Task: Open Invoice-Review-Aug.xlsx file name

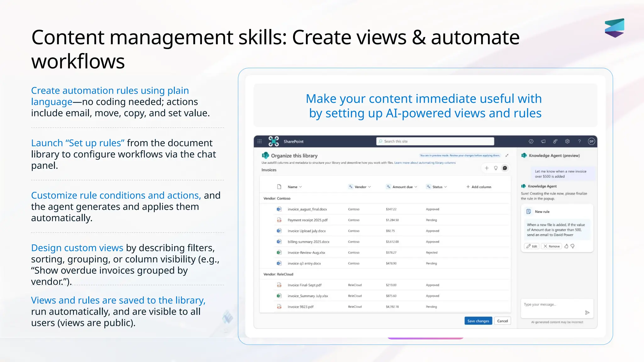Action: [306, 252]
